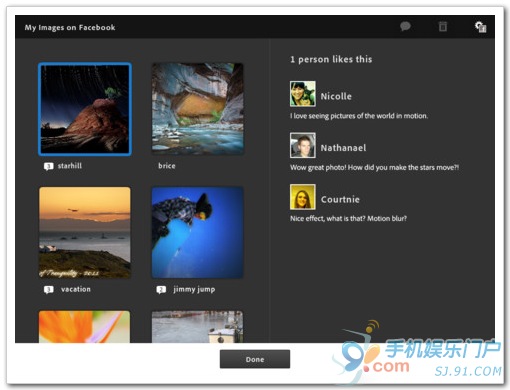Viewport: 510px width, 390px height.
Task: Click the 'starhill' caption label
Action: pos(70,166)
